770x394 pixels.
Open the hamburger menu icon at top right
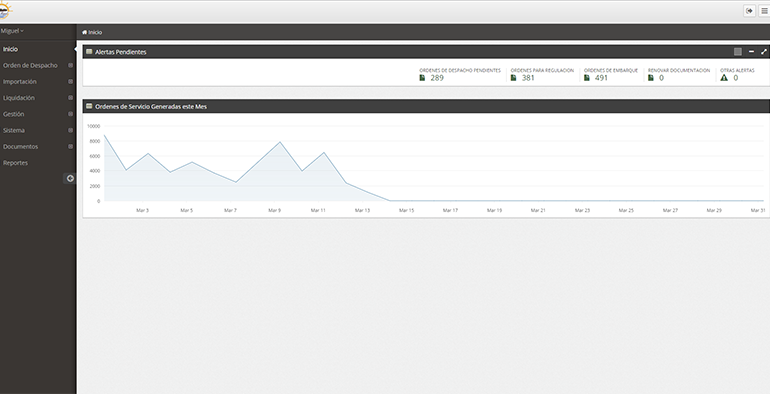765,11
